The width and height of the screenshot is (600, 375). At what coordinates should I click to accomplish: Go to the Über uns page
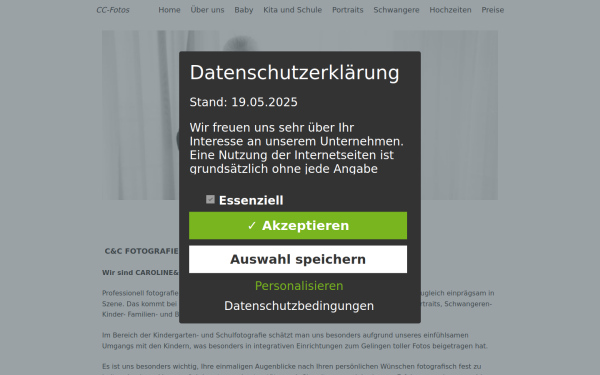(x=207, y=10)
